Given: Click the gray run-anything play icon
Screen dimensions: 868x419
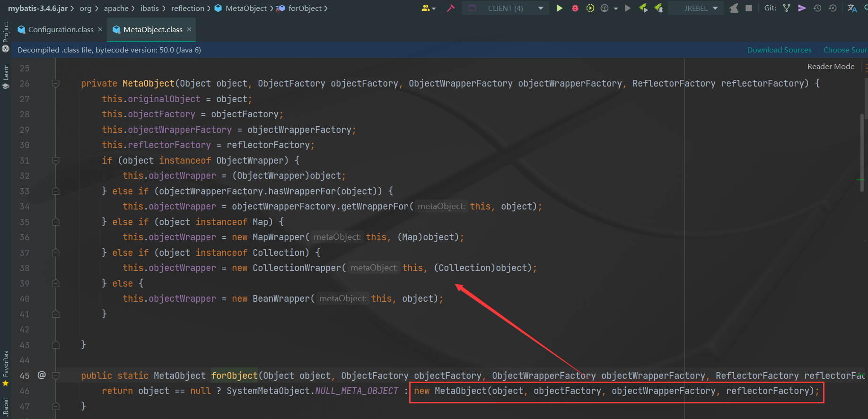Looking at the screenshot, I should point(628,8).
